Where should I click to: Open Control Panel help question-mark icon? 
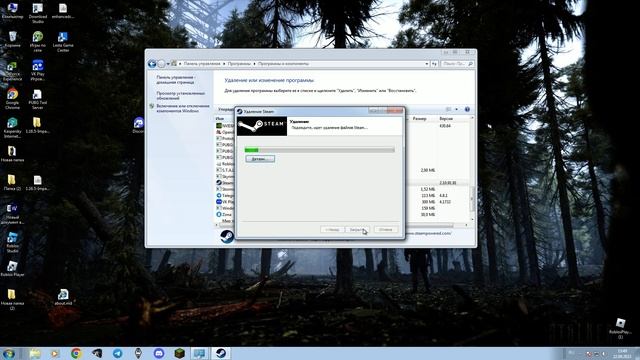click(x=467, y=109)
